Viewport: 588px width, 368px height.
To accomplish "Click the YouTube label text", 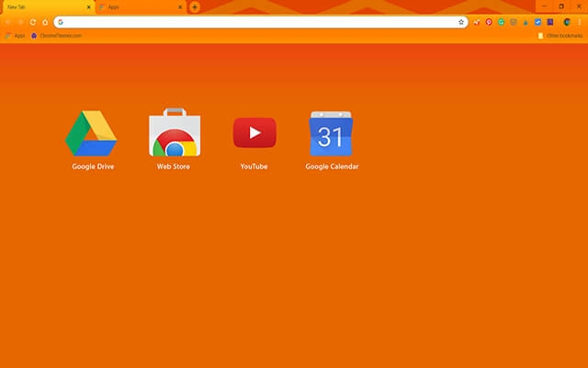I will point(254,167).
